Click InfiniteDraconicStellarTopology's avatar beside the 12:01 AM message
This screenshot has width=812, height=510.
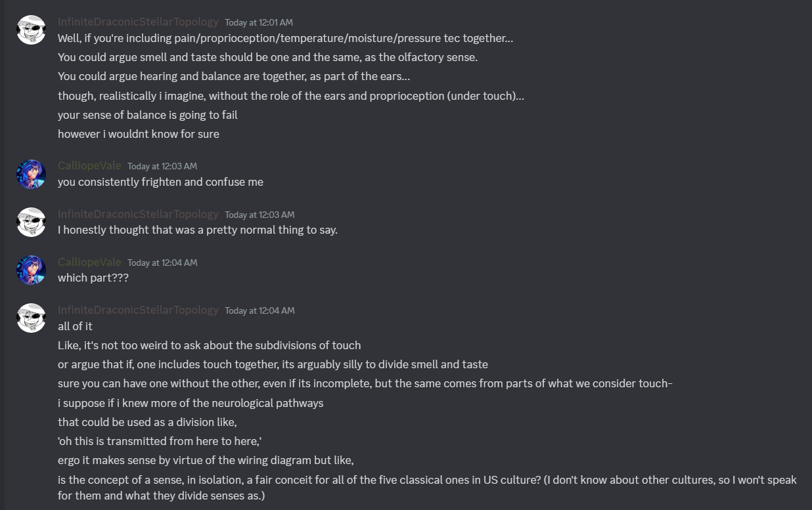pos(31,30)
